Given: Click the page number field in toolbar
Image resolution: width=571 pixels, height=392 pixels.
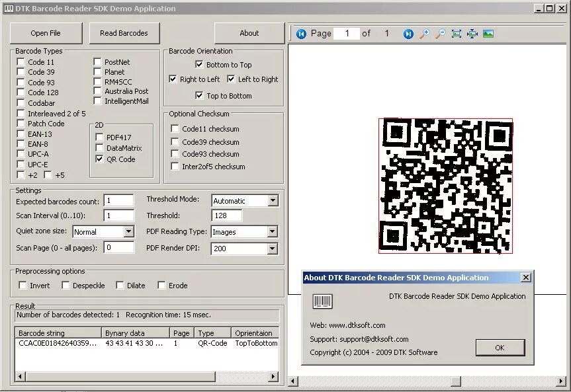Looking at the screenshot, I should pyautogui.click(x=347, y=34).
